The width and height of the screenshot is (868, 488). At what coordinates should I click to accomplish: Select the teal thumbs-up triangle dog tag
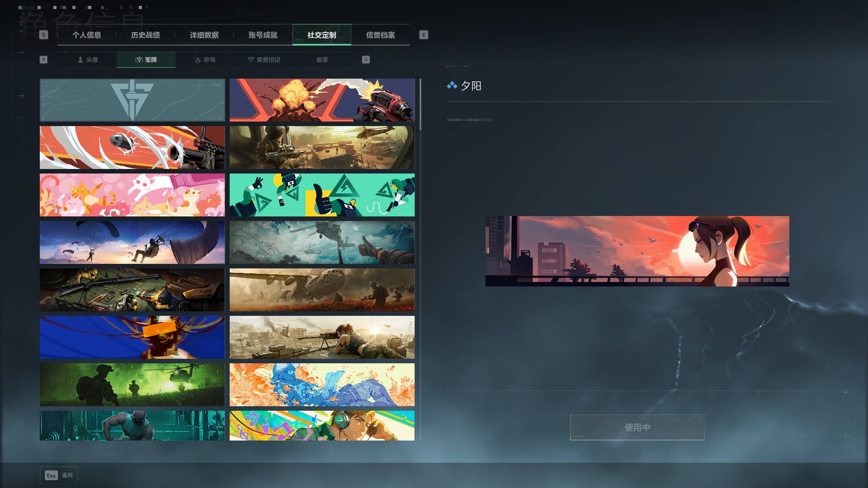coord(322,195)
